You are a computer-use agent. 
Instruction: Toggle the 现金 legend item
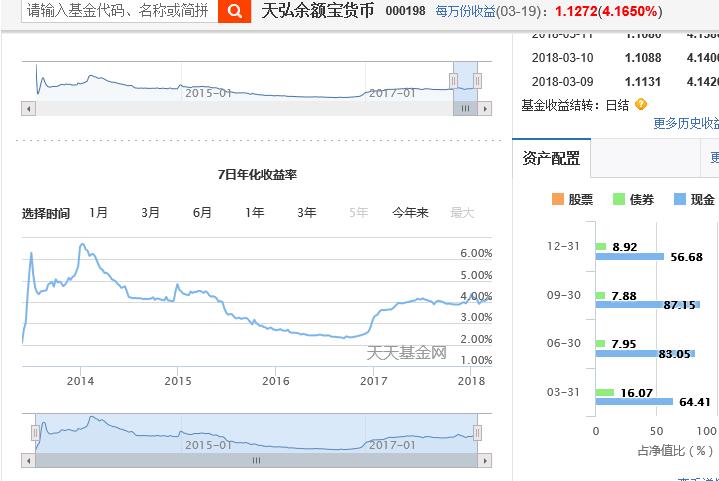pos(694,199)
